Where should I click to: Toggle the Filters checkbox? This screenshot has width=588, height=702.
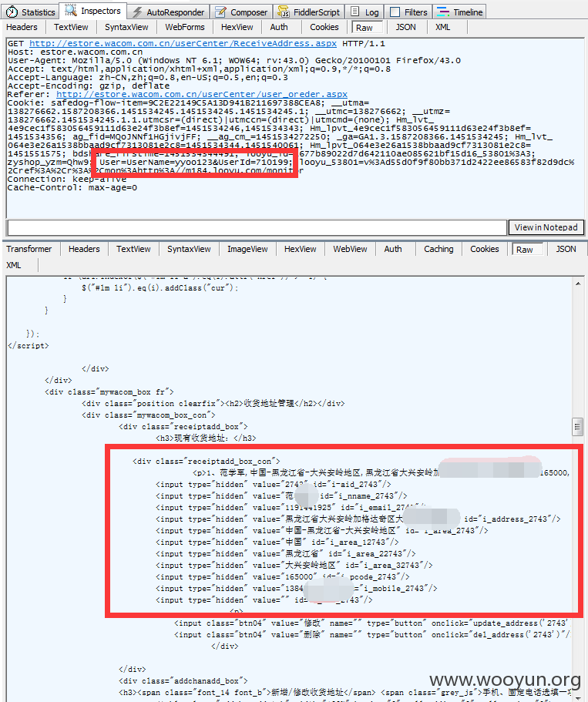click(395, 12)
